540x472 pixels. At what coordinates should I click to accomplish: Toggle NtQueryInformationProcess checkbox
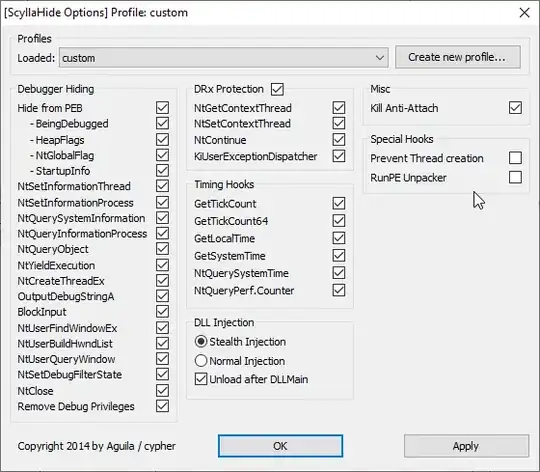coord(162,233)
